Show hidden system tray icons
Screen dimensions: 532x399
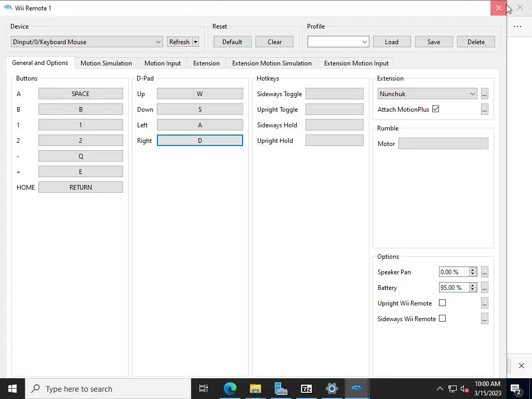coord(440,389)
